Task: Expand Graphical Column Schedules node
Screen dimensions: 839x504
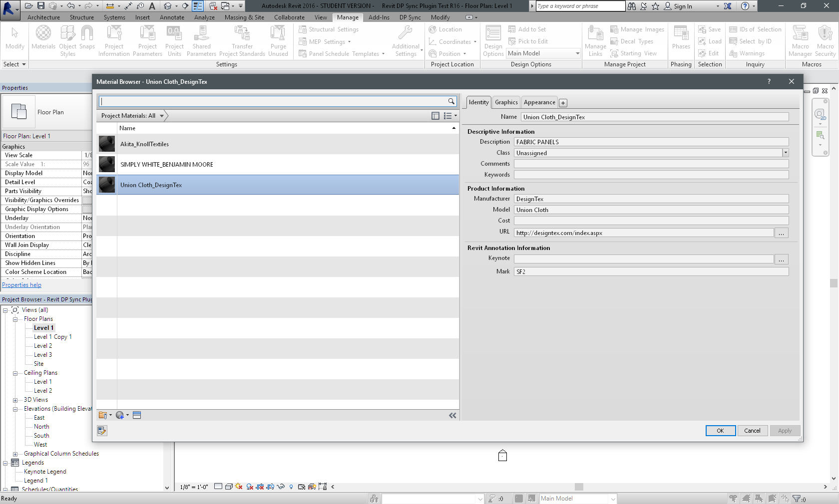Action: (x=15, y=454)
